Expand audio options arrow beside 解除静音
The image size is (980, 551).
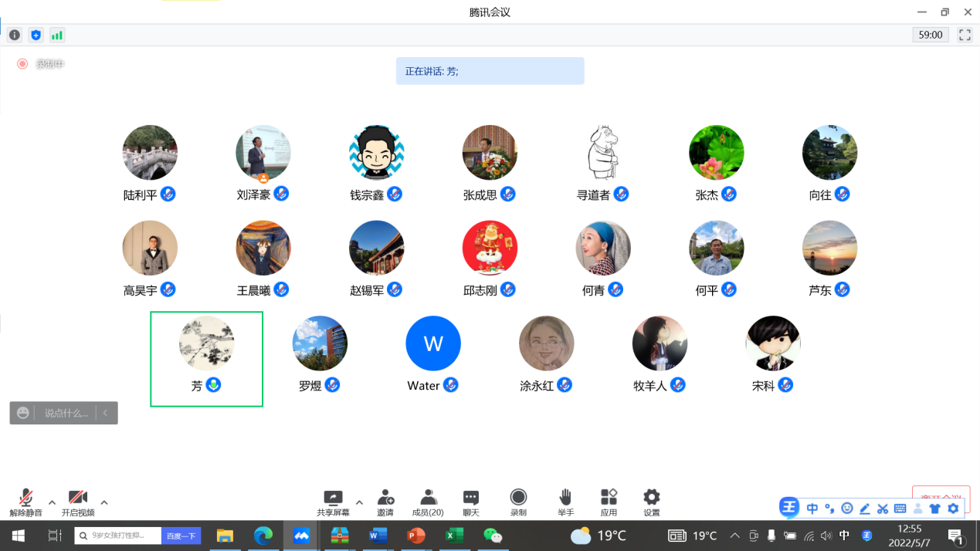click(52, 502)
